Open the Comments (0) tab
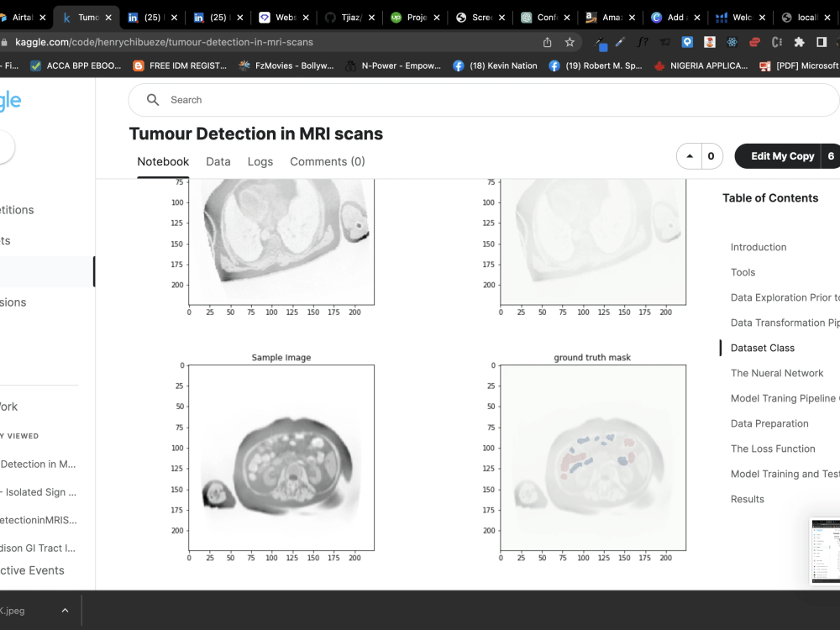 tap(328, 161)
